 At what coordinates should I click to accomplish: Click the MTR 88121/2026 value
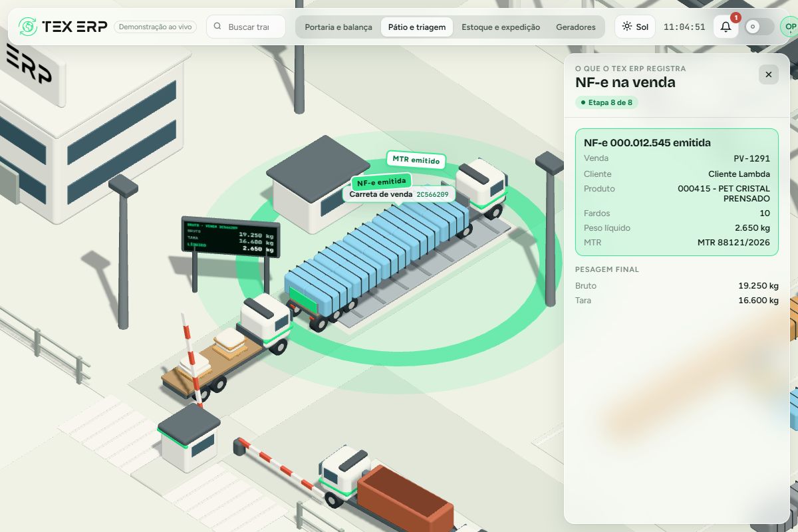point(733,243)
